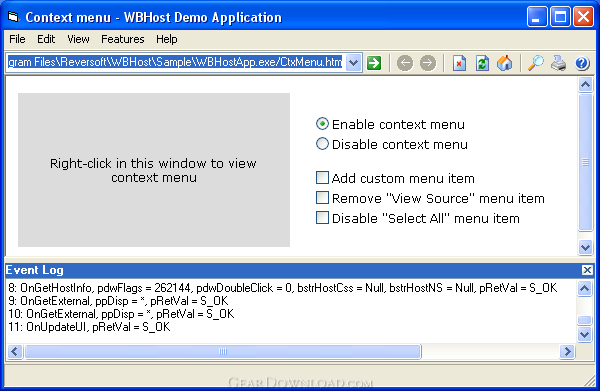This screenshot has height=391, width=600.
Task: Click the address bar URL field
Action: (x=175, y=62)
